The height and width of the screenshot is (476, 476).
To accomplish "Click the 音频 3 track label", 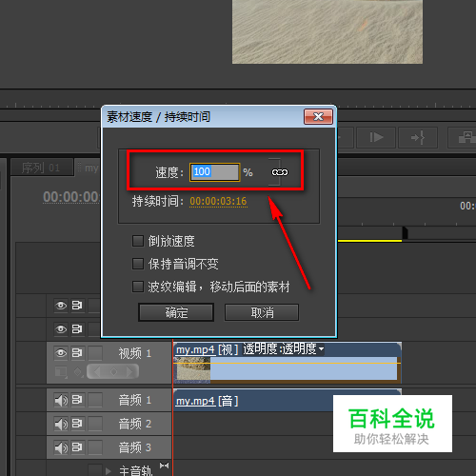I will [x=135, y=447].
